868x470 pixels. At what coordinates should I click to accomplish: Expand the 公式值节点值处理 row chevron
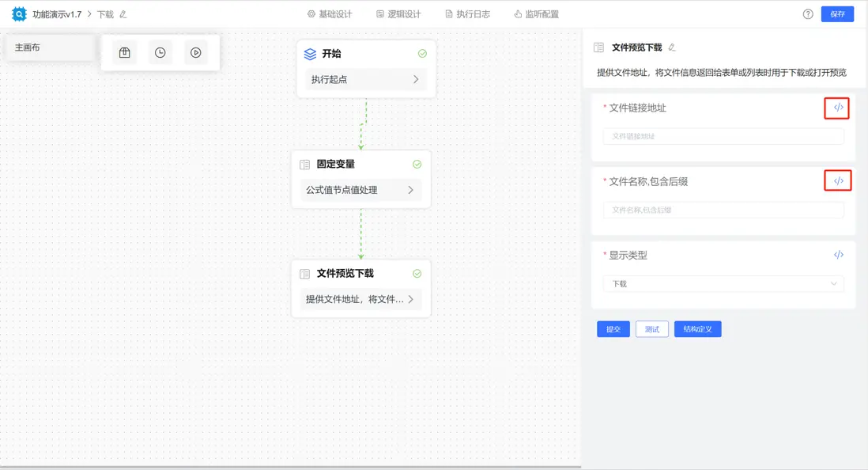tap(410, 190)
